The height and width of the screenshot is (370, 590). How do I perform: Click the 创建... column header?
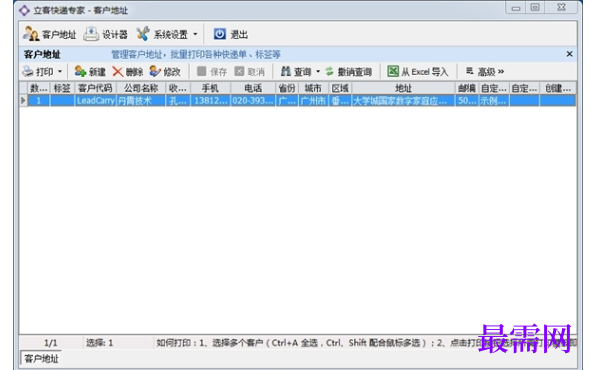558,88
